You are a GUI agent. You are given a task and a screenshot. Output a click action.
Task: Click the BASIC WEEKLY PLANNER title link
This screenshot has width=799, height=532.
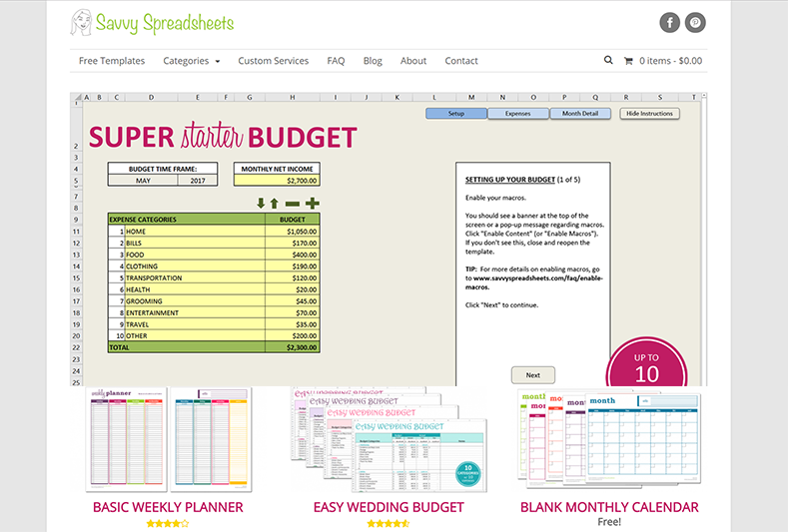168,507
